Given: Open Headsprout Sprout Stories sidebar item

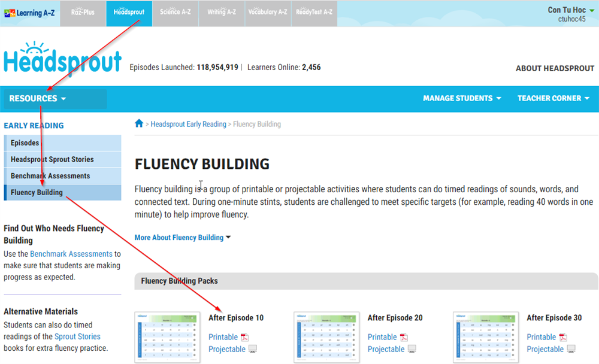Looking at the screenshot, I should click(63, 159).
